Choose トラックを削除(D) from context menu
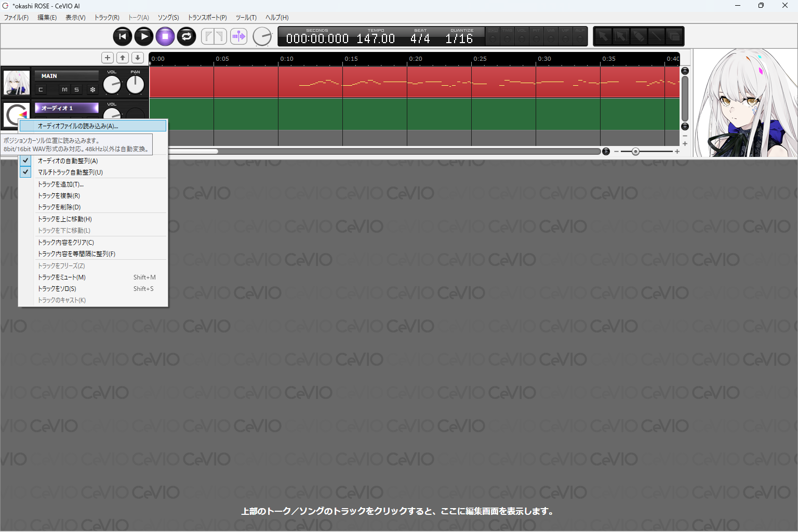Image resolution: width=798 pixels, height=532 pixels. coord(59,207)
